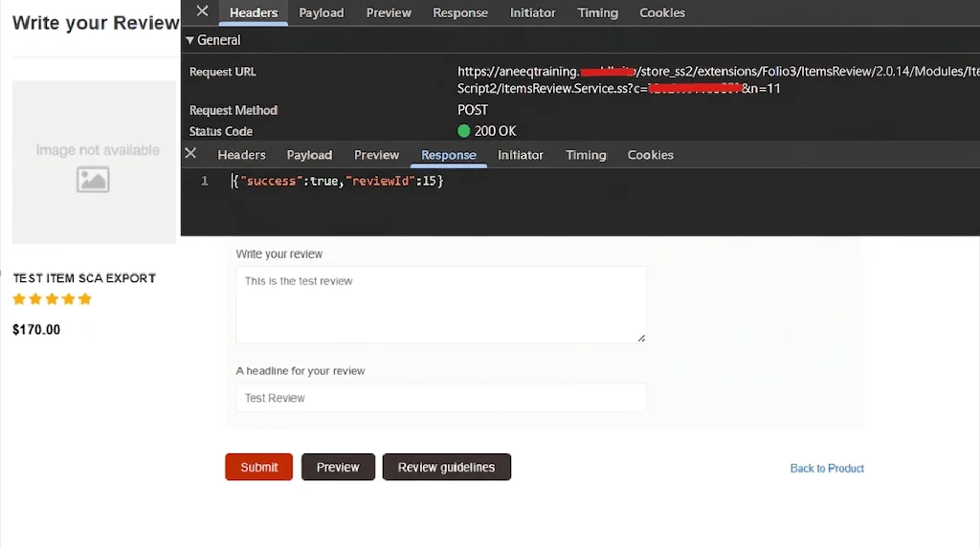
Task: Open Timing tab in upper panel
Action: click(x=597, y=12)
